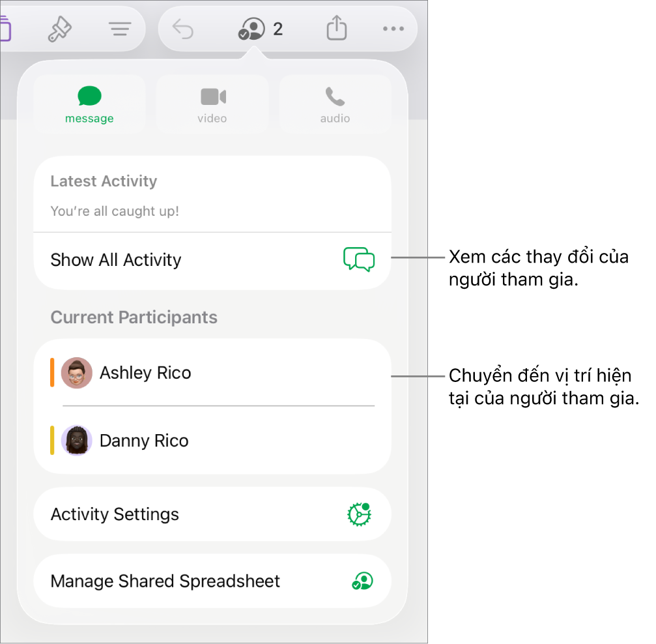Click the participant count 2

point(278,29)
